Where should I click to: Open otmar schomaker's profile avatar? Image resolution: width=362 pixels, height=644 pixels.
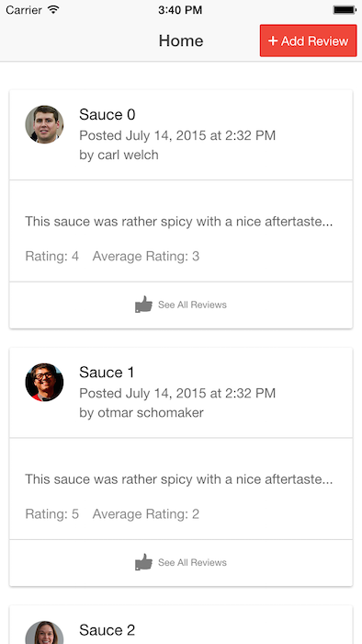[x=44, y=382]
